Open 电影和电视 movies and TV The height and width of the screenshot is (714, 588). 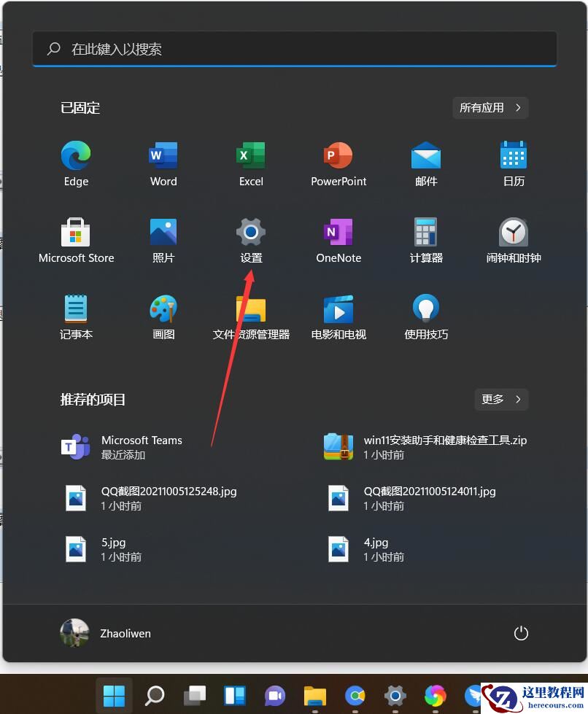coord(338,310)
